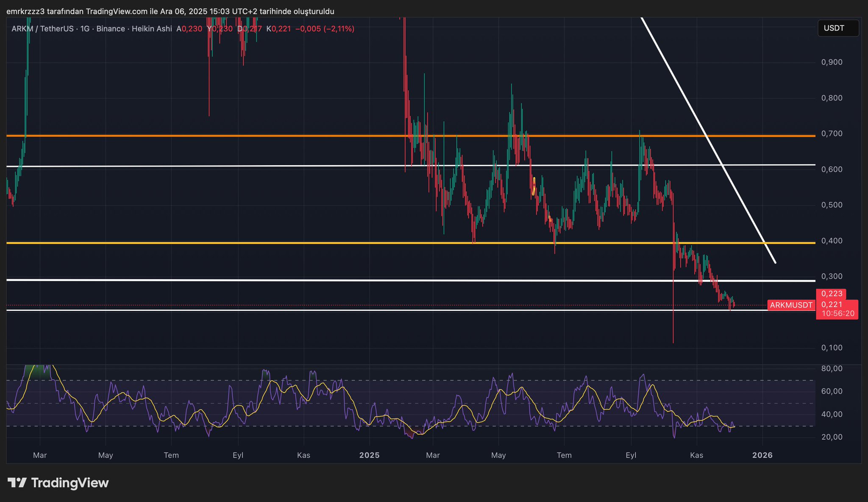Click the 2025 label on time axis
The width and height of the screenshot is (868, 502).
click(x=369, y=455)
